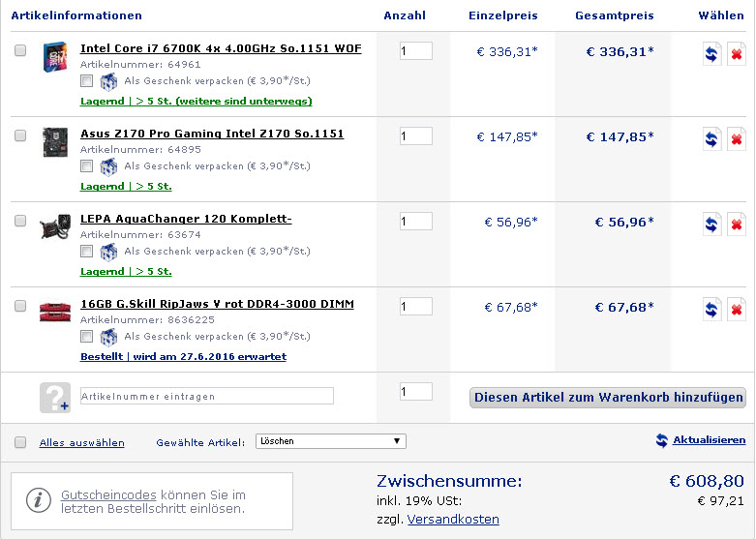This screenshot has height=539, width=756.
Task: Click refresh icon for LEPA AquaChanger row
Action: 711,225
